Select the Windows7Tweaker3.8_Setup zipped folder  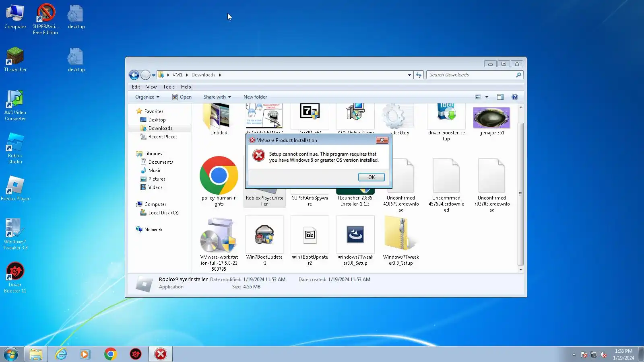point(401,241)
